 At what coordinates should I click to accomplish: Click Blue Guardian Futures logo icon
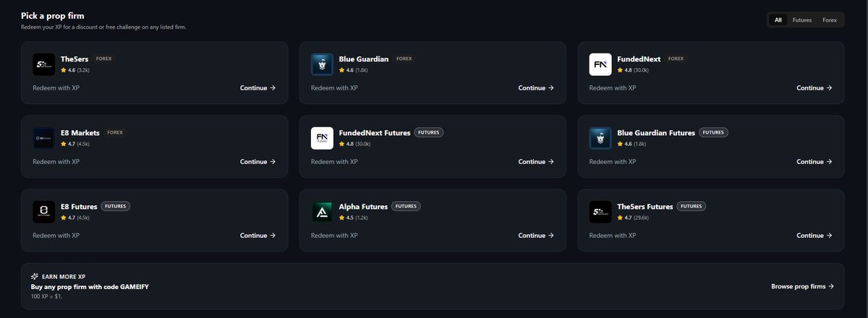tap(600, 138)
